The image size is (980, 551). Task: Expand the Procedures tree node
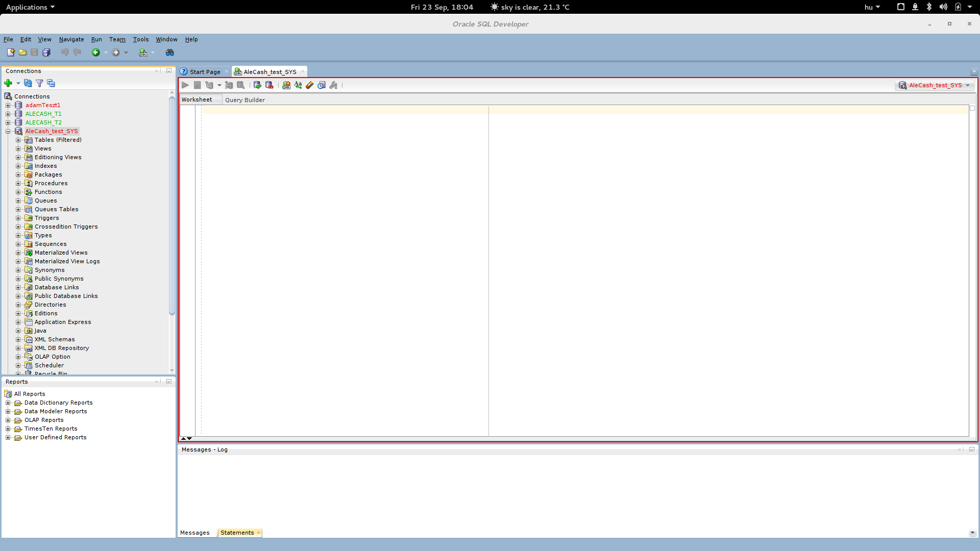pos(18,184)
